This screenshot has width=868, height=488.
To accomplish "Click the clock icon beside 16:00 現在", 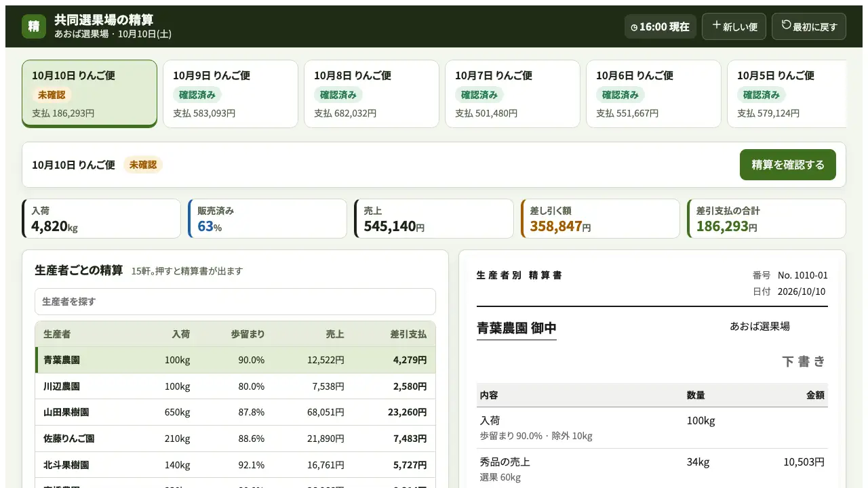I will [634, 27].
